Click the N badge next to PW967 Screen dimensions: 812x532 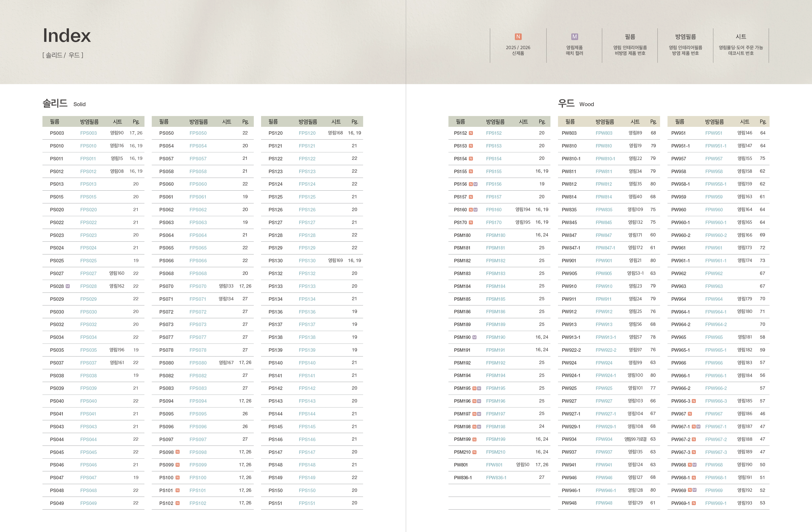(x=690, y=414)
